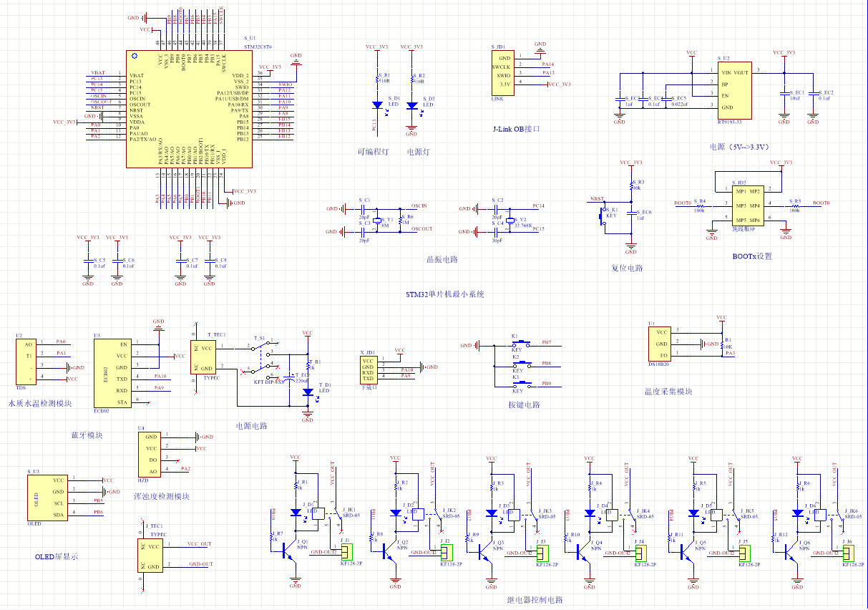The image size is (868, 610).
Task: Click the S_K1 reset key button symbol
Action: coord(603,215)
